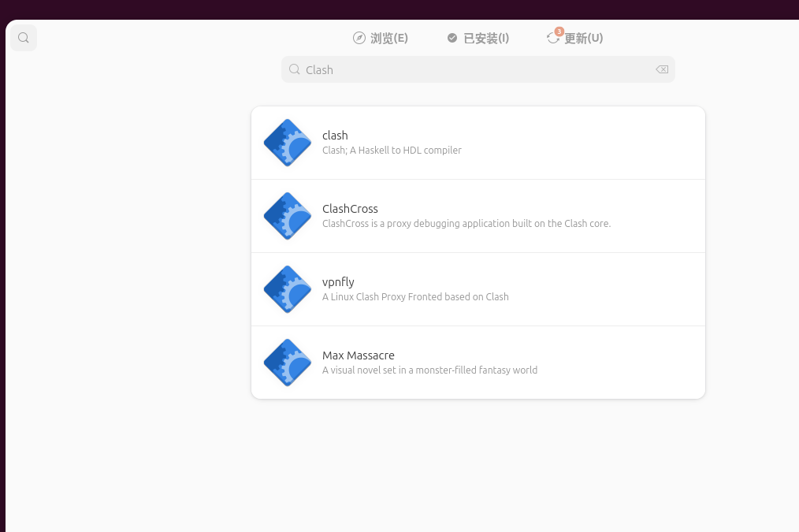Viewport: 799px width, 532px height.
Task: Clear the search field with backspace icon
Action: point(662,70)
